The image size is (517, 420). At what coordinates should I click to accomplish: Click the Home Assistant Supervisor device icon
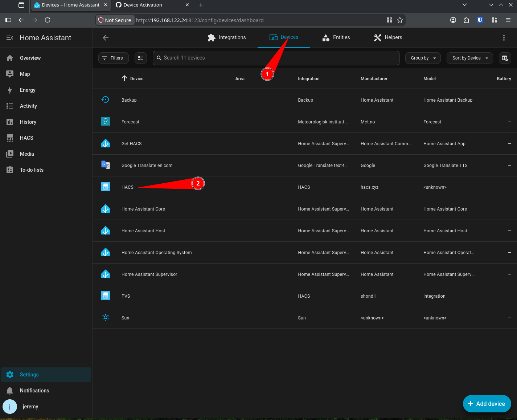click(106, 274)
